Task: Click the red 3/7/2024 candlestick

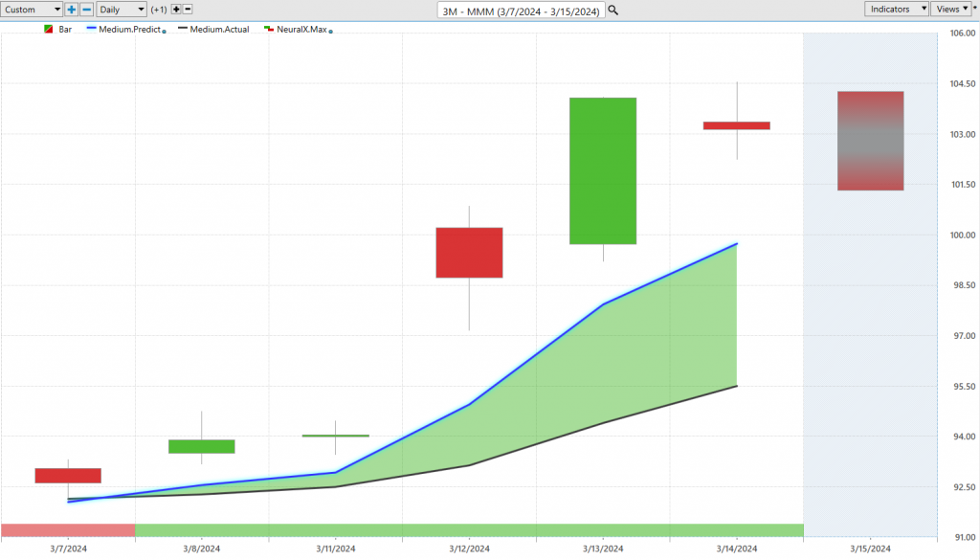Action: point(68,476)
